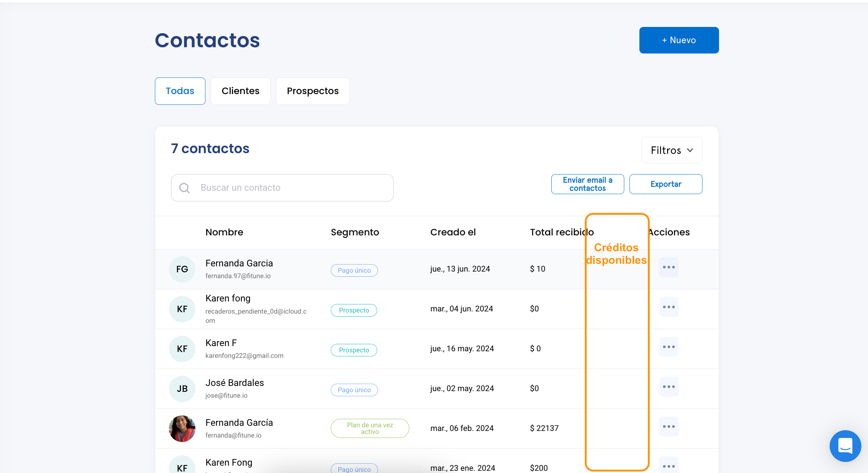Open the chat support bubble
The height and width of the screenshot is (473, 868).
tap(845, 446)
